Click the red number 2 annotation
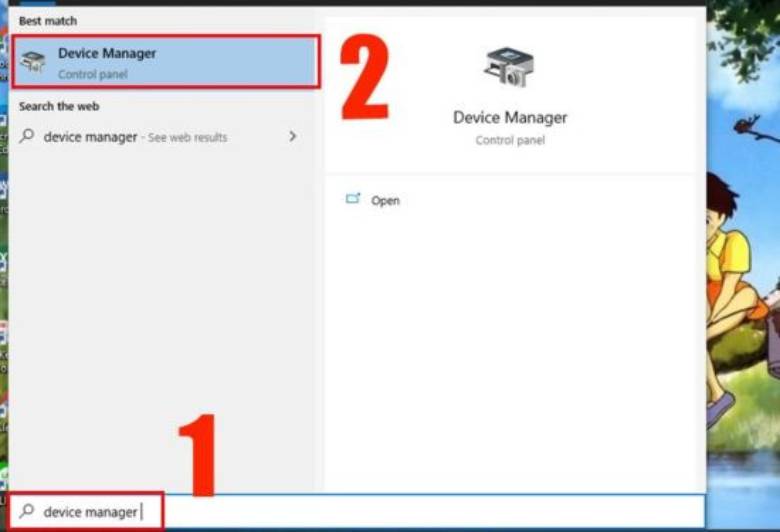The width and height of the screenshot is (780, 532). [x=363, y=77]
